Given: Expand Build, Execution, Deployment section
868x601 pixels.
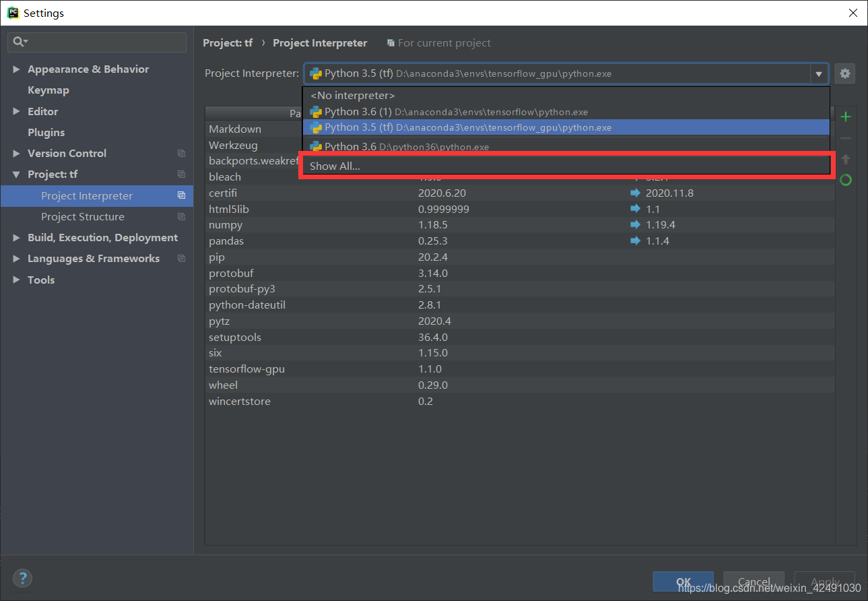Looking at the screenshot, I should click(x=16, y=238).
